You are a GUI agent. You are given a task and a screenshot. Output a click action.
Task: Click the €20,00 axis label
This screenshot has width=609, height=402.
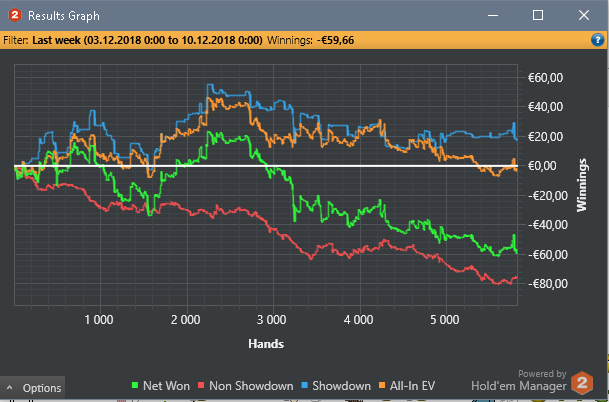(545, 137)
